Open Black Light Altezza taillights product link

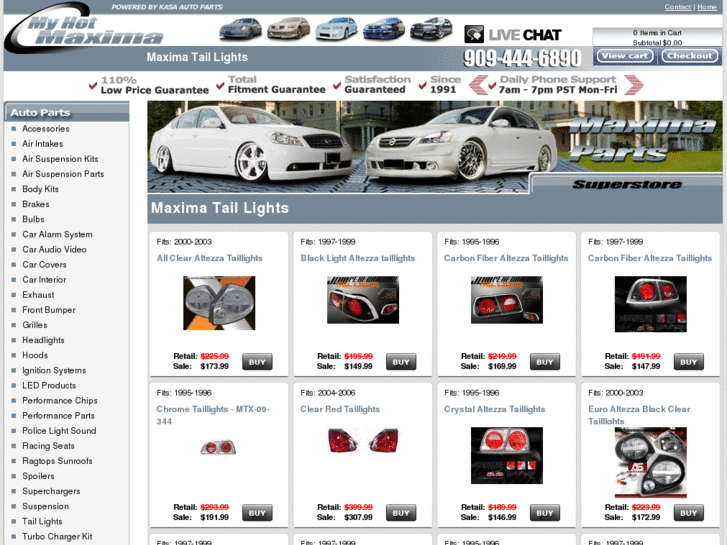click(357, 258)
